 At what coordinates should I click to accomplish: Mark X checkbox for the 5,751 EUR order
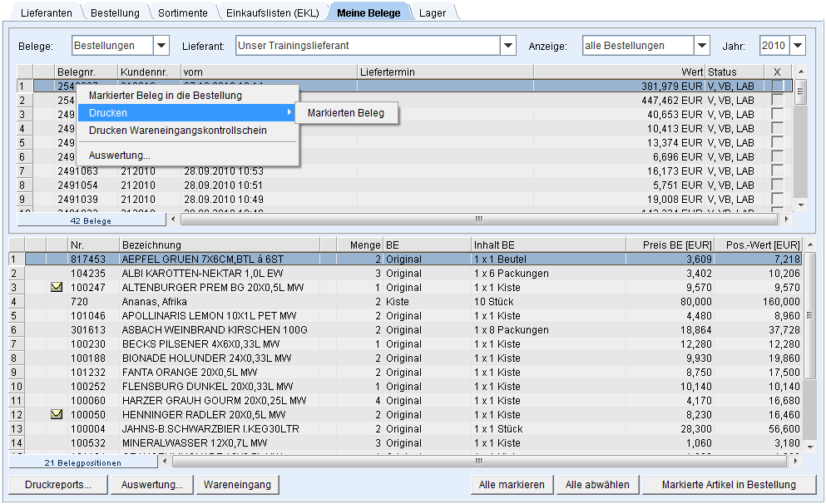pyautogui.click(x=777, y=185)
